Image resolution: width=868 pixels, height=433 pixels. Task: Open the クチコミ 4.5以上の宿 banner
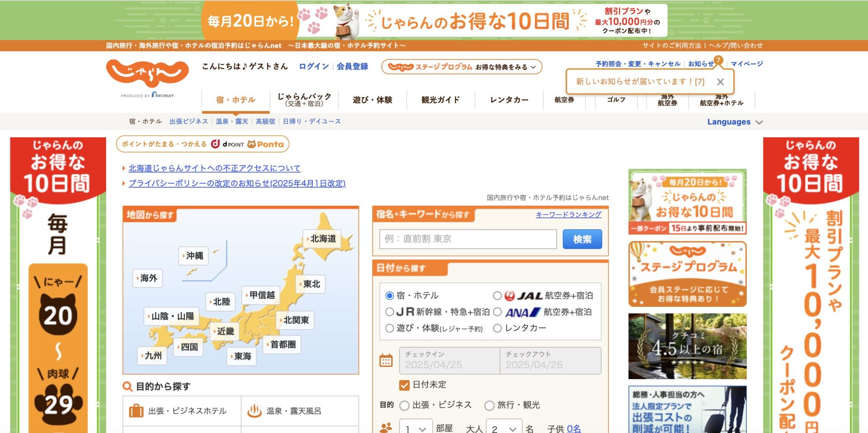pos(687,346)
